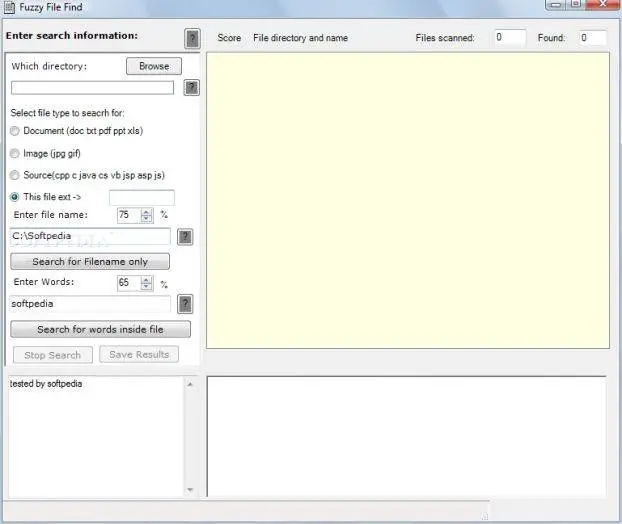Viewport: 622px width, 524px height.
Task: Click the 'tested by softpedia' text box
Action: [x=96, y=436]
